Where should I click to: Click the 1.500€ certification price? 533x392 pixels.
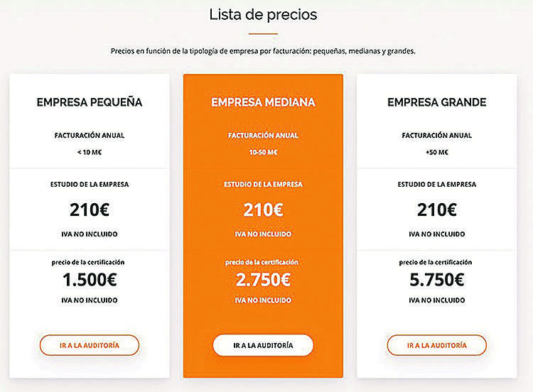click(90, 280)
